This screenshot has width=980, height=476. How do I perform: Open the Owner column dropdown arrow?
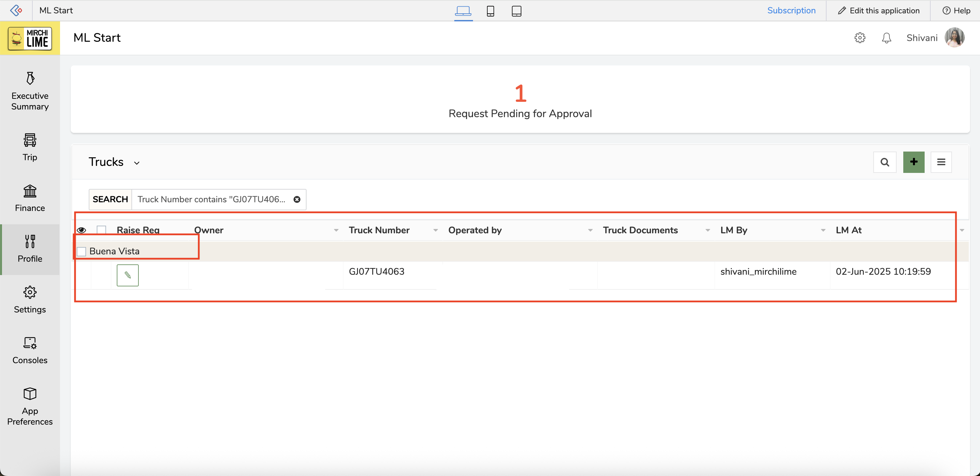tap(336, 230)
